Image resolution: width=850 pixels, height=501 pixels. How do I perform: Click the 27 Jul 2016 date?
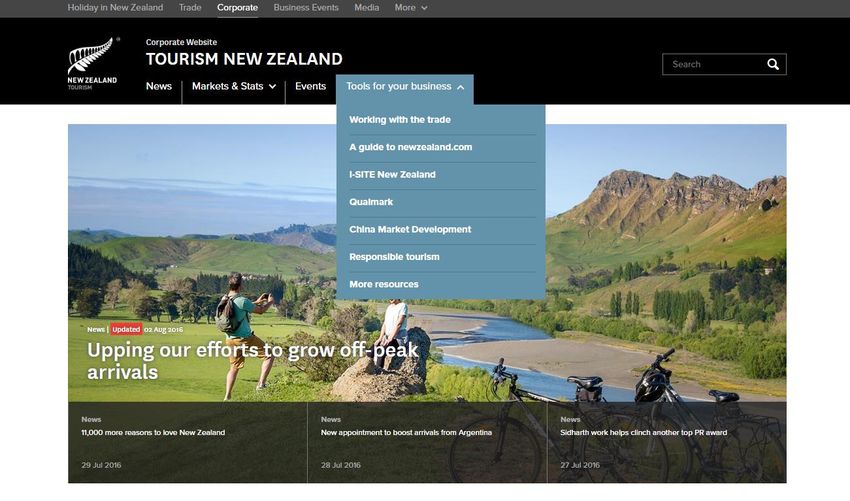[x=580, y=465]
